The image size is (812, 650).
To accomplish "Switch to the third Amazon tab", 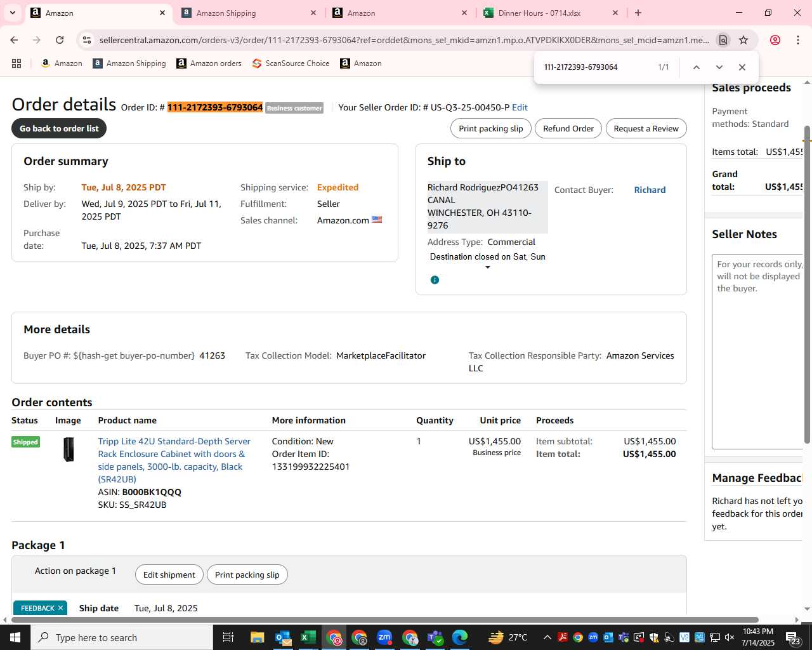I will (x=400, y=13).
